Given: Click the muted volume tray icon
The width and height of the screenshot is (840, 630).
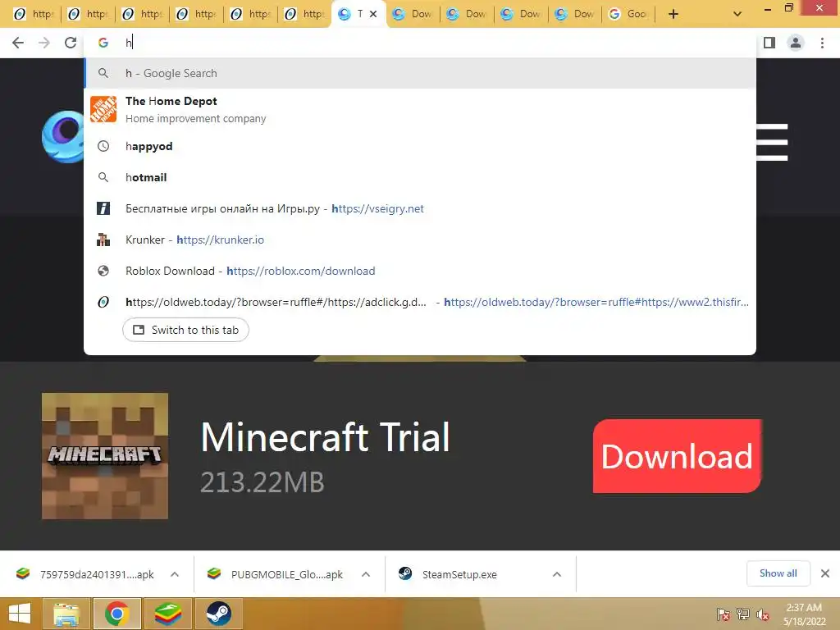Looking at the screenshot, I should 763,614.
